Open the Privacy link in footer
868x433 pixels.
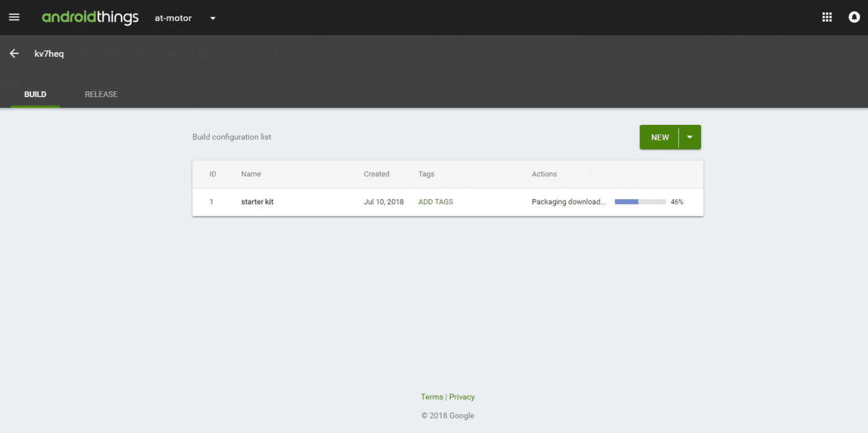pyautogui.click(x=462, y=397)
